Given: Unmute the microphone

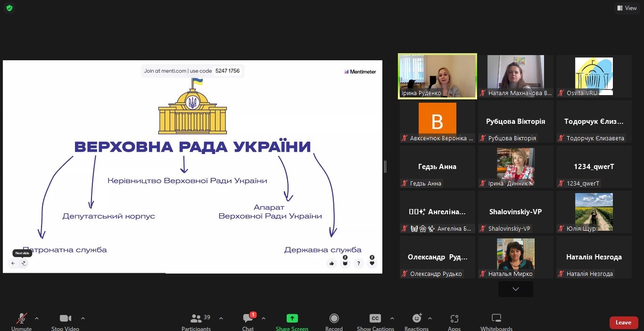Looking at the screenshot, I should 22,319.
